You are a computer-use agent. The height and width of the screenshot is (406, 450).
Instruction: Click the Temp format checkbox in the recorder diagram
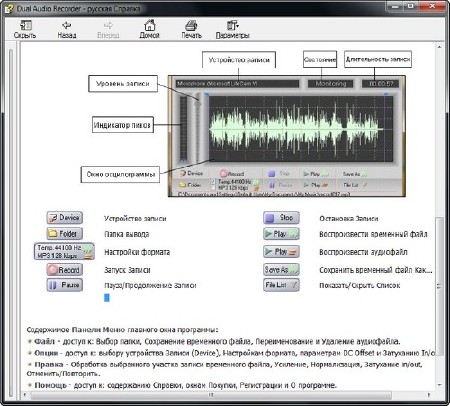pyautogui.click(x=213, y=182)
